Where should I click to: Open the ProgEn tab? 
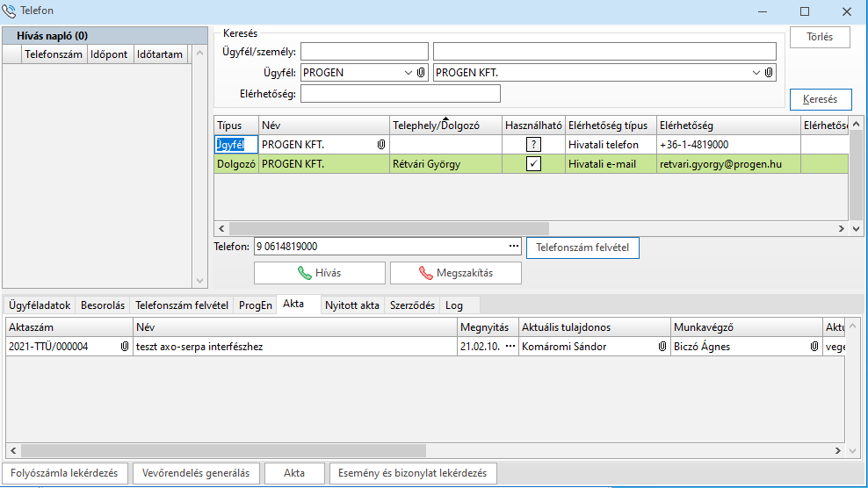(255, 305)
